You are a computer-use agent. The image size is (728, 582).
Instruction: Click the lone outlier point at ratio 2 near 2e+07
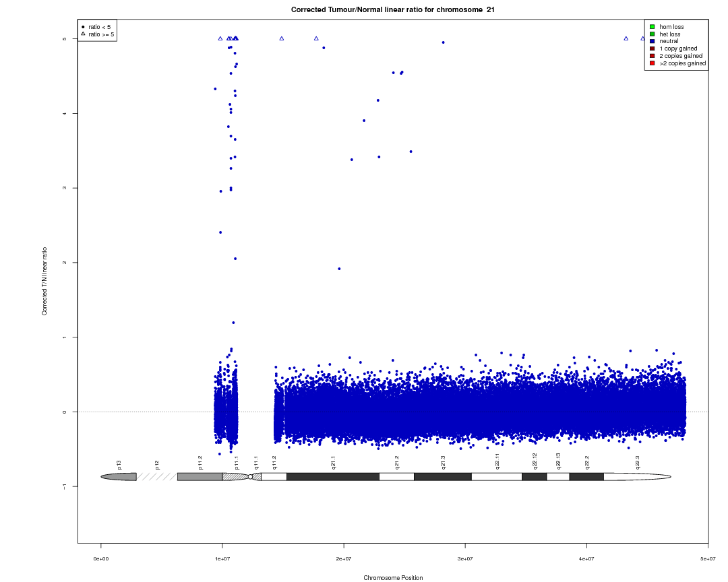339,269
